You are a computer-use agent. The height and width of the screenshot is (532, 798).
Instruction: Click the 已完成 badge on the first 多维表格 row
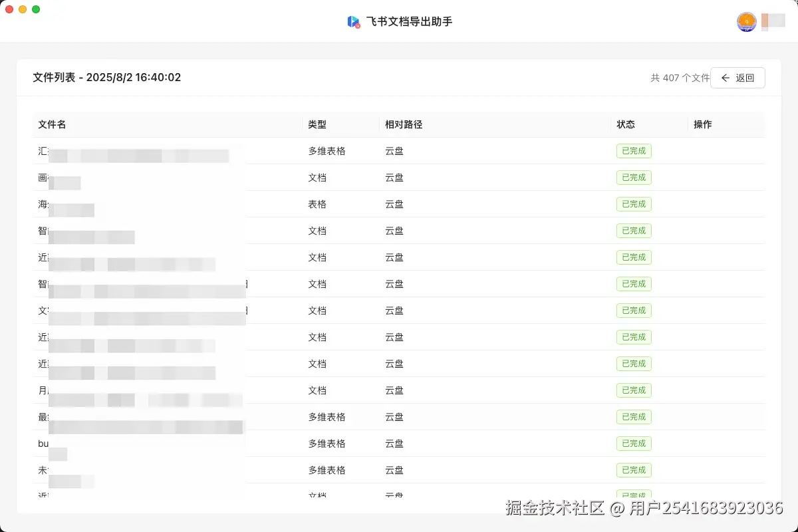tap(634, 151)
